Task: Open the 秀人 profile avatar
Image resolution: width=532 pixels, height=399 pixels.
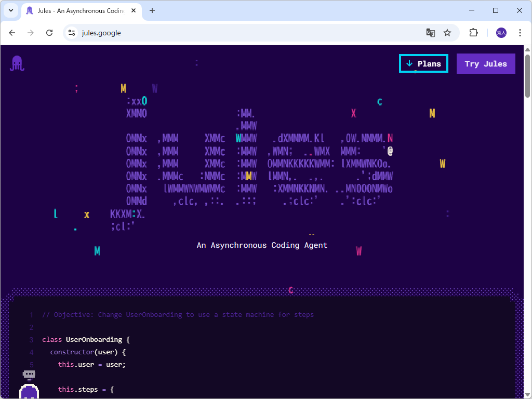Action: (x=500, y=32)
